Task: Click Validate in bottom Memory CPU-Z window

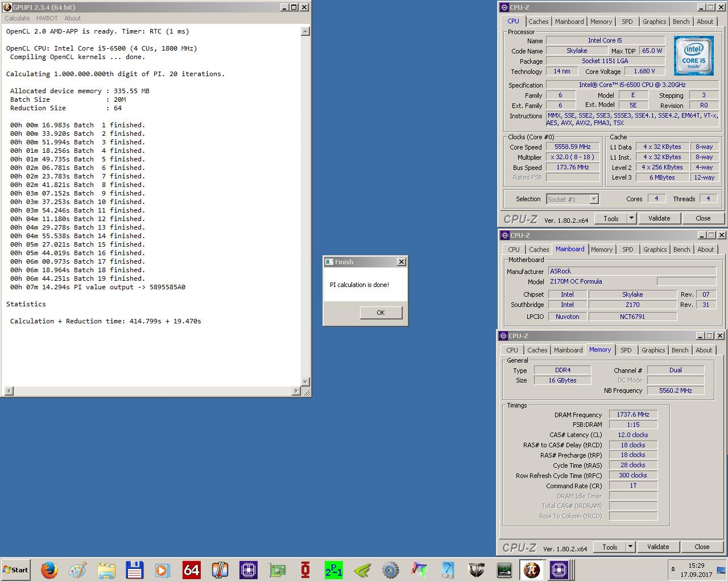Action: pos(658,547)
